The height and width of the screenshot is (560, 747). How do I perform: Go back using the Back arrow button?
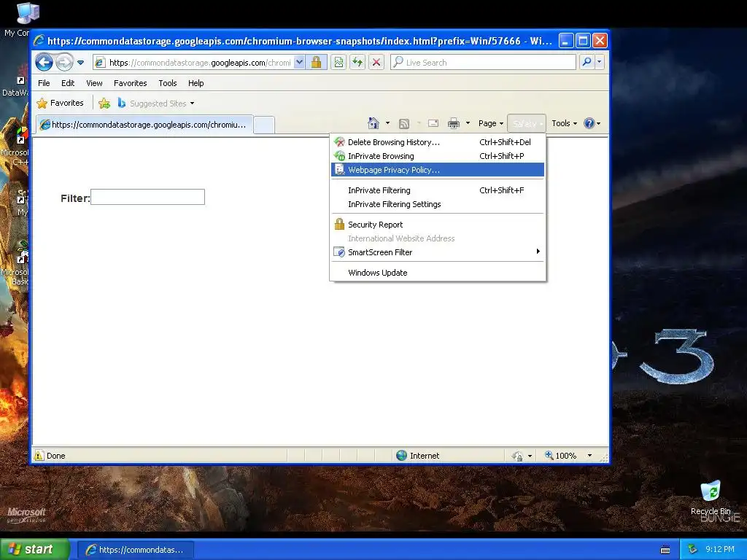tap(44, 63)
